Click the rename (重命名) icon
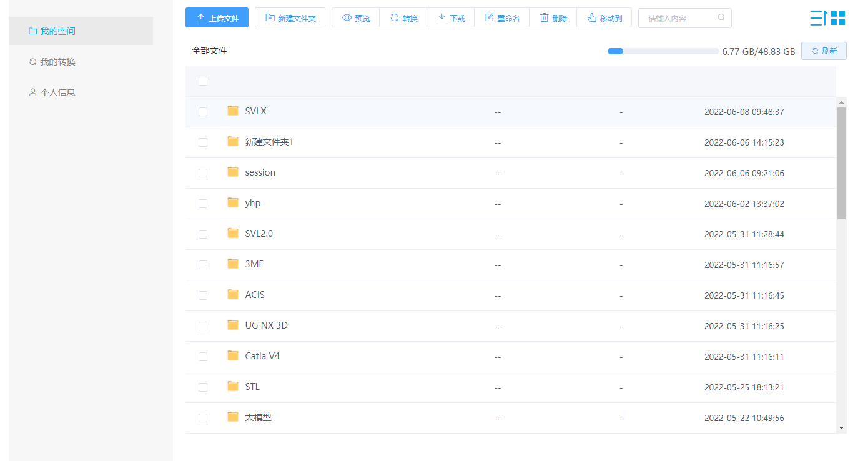Image resolution: width=868 pixels, height=461 pixels. [x=490, y=18]
